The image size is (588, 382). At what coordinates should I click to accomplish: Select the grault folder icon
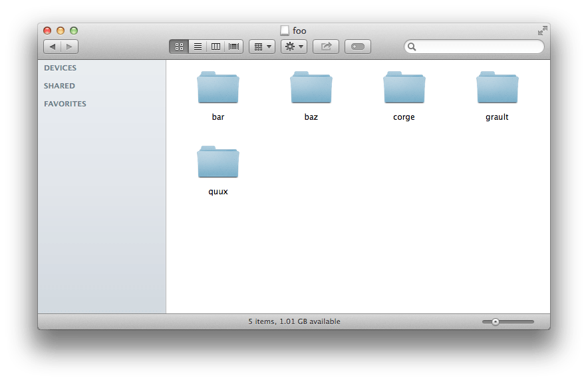point(498,87)
